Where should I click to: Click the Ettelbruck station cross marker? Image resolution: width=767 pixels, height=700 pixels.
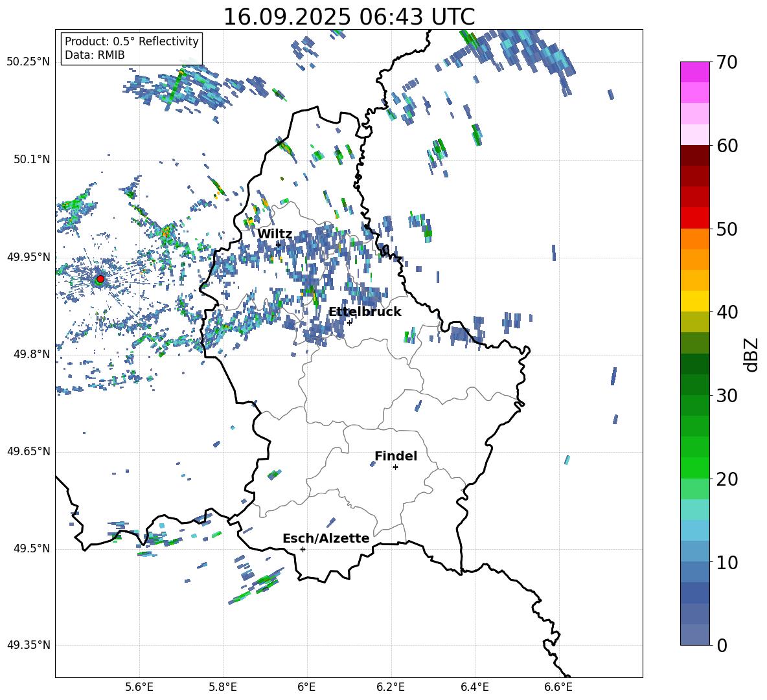[349, 322]
